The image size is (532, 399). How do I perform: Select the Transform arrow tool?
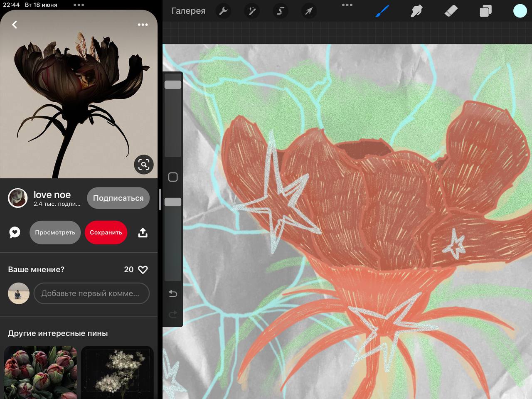tap(308, 11)
